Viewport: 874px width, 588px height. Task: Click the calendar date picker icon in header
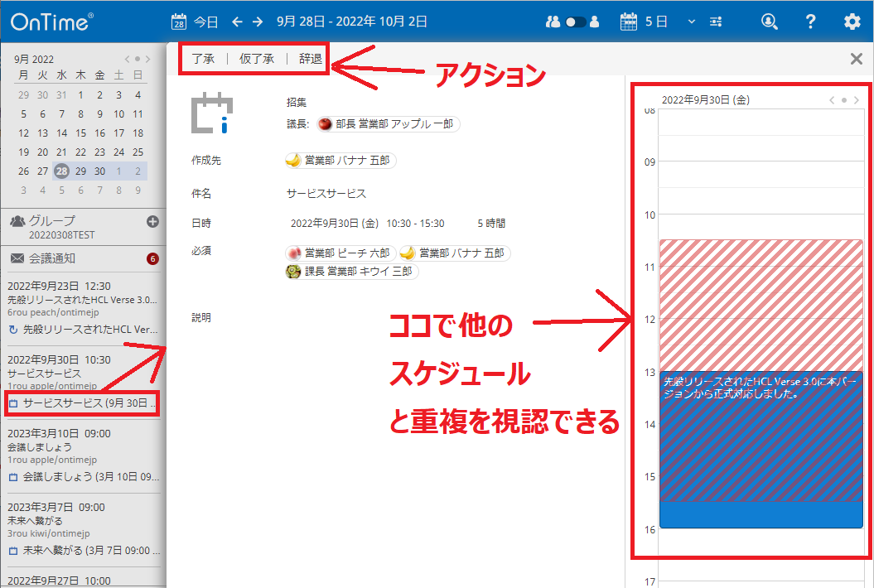tap(178, 22)
